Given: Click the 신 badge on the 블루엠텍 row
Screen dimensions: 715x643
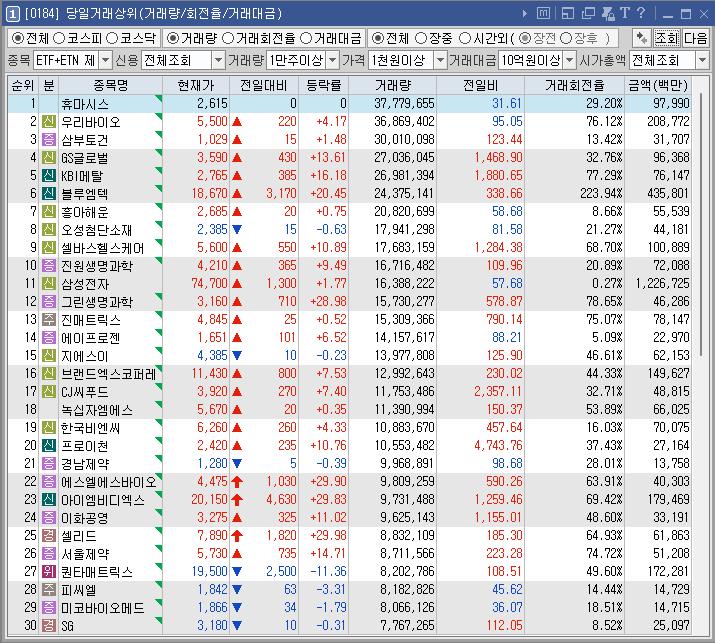Looking at the screenshot, I should [x=49, y=194].
